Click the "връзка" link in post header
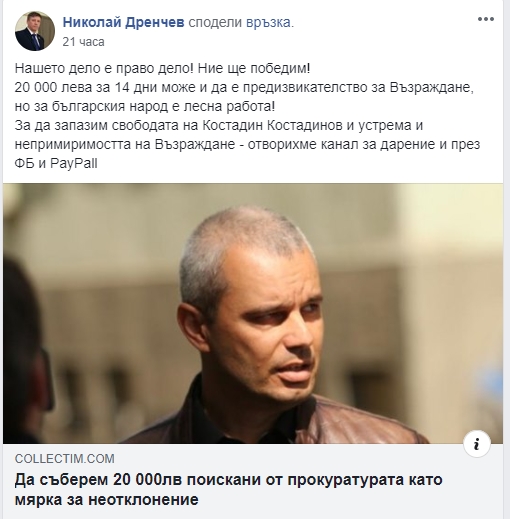The image size is (510, 519). [x=270, y=22]
